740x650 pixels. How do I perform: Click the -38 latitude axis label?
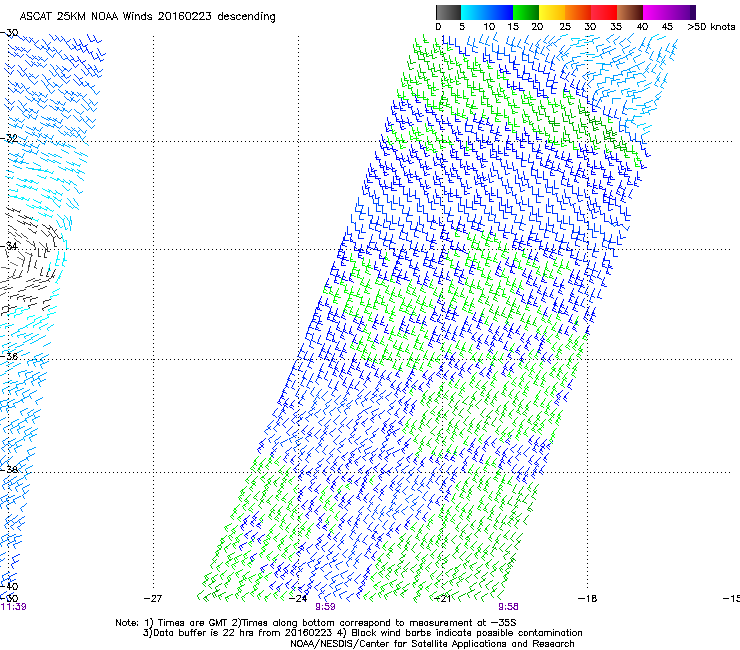click(x=9, y=470)
